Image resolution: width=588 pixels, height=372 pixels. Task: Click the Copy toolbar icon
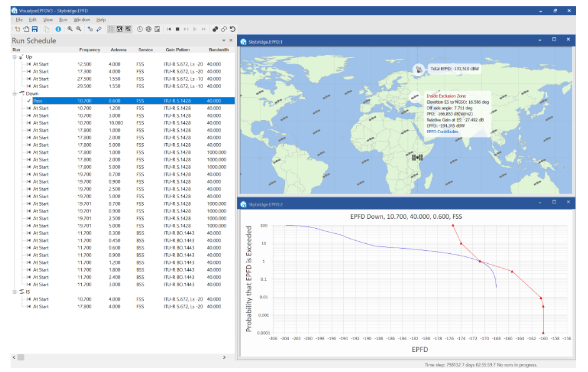coord(46,29)
